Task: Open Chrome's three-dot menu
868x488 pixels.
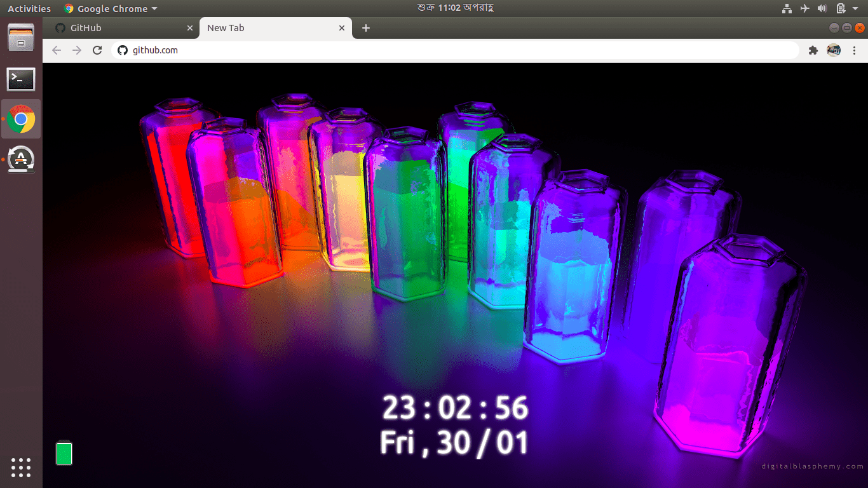Action: (x=854, y=50)
